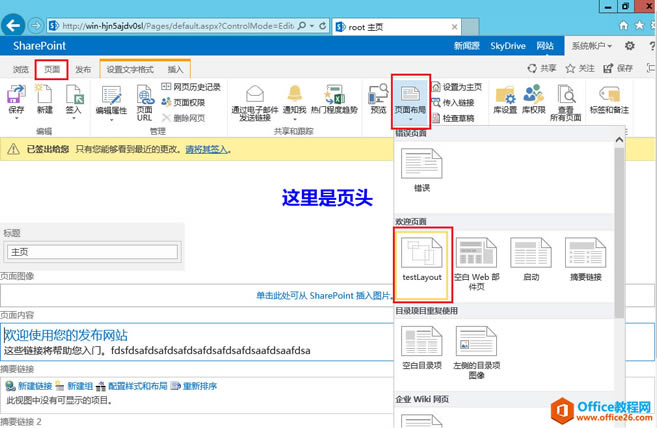This screenshot has width=657, height=428.
Task: Open browser home page icon
Action: (623, 26)
